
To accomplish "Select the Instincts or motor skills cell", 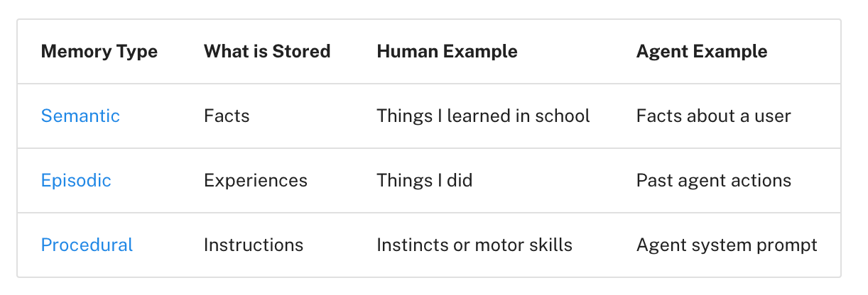I will 474,245.
